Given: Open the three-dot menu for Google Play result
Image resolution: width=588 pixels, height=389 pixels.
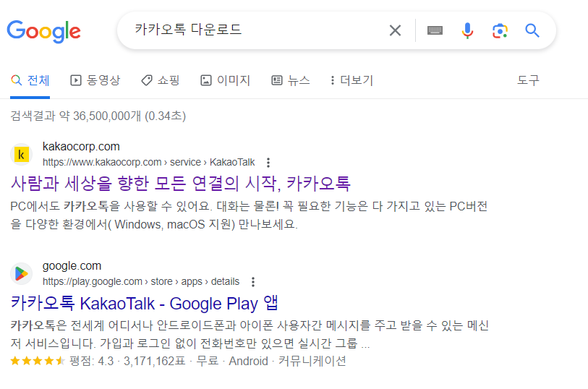Looking at the screenshot, I should tap(253, 281).
